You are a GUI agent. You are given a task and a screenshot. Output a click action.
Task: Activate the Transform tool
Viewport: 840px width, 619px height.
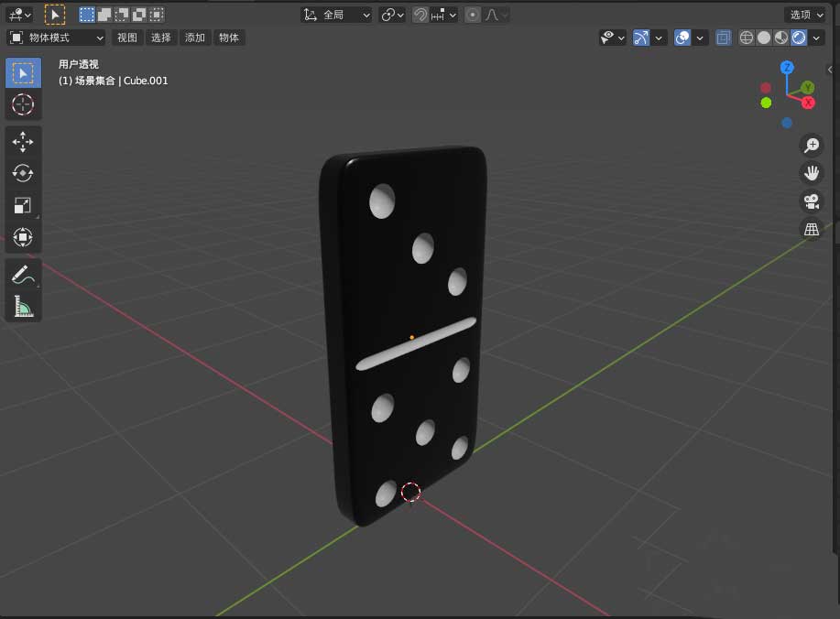[x=23, y=236]
